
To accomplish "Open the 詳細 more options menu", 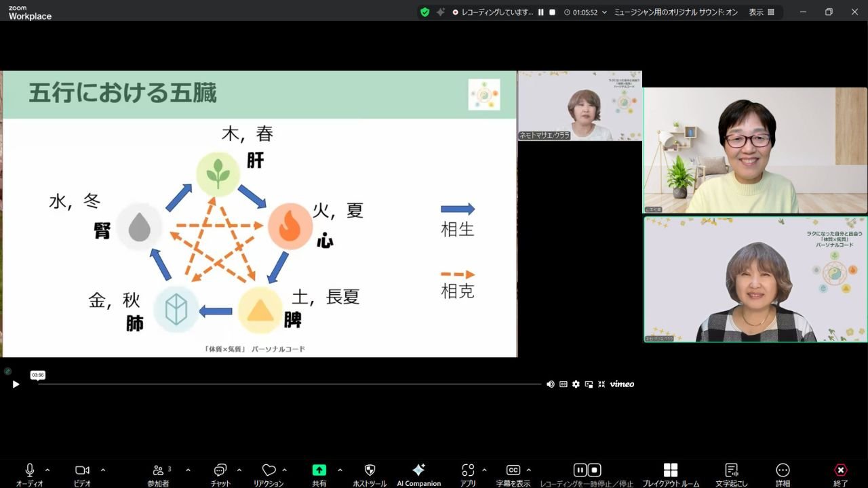I will click(x=783, y=470).
